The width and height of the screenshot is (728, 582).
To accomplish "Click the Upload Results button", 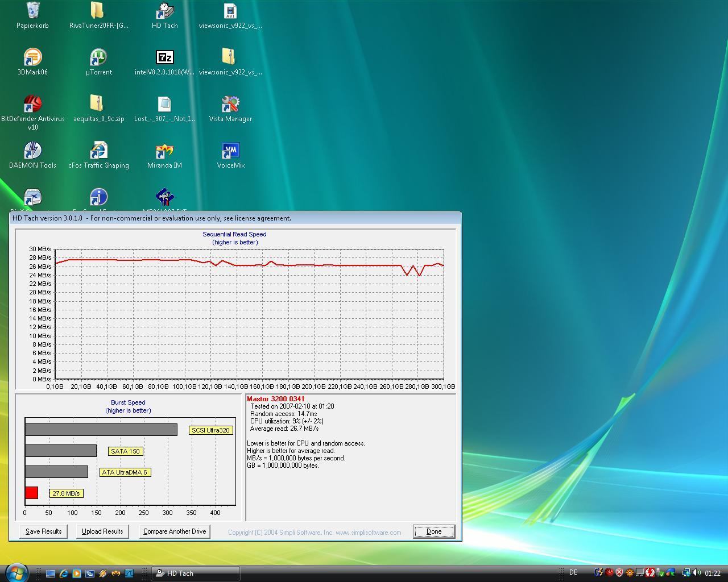I will click(102, 531).
